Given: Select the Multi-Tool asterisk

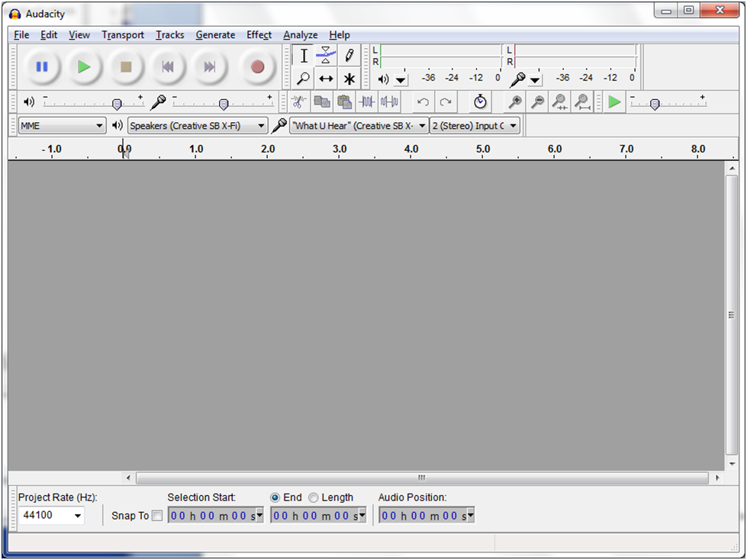Looking at the screenshot, I should (x=349, y=79).
